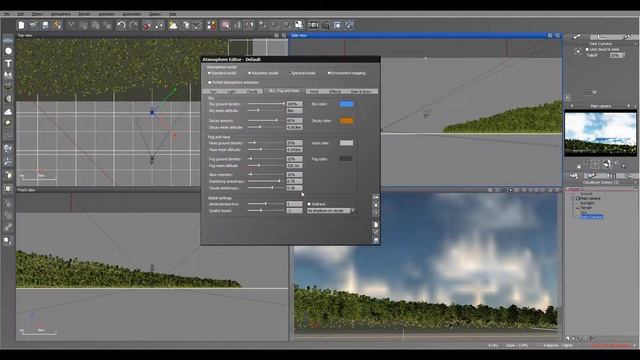
Task: Open the Render menu
Action: (84, 14)
